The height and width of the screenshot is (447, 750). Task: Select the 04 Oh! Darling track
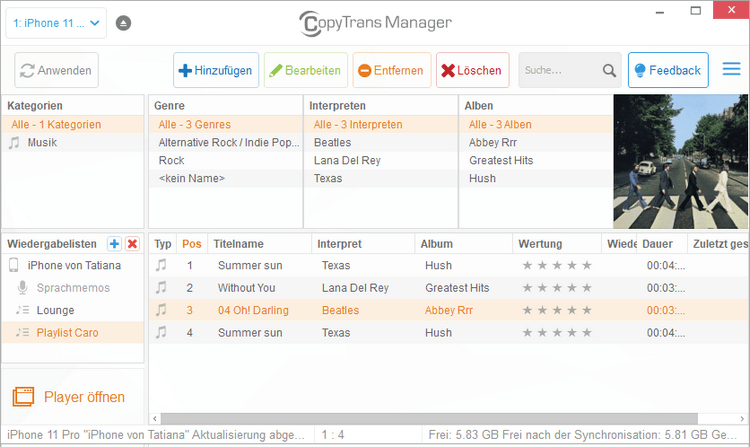point(449,310)
